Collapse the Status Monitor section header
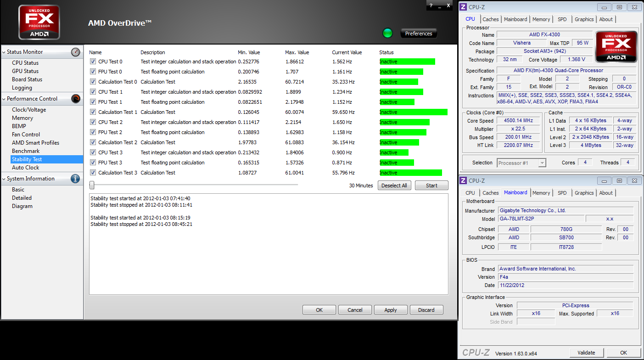 (42, 52)
